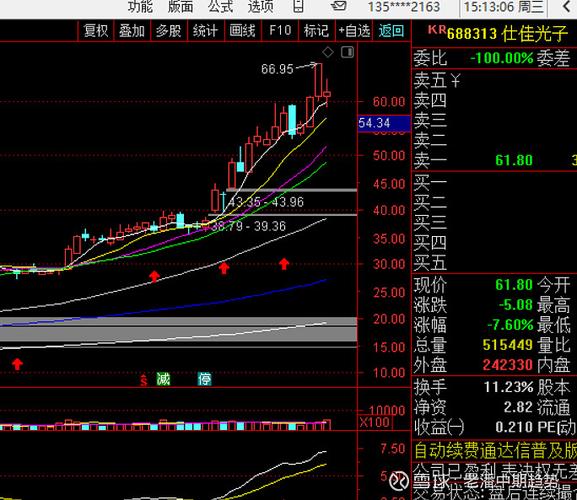Open the mail envelope icon
Screen dimensions: 577x500
338,6
